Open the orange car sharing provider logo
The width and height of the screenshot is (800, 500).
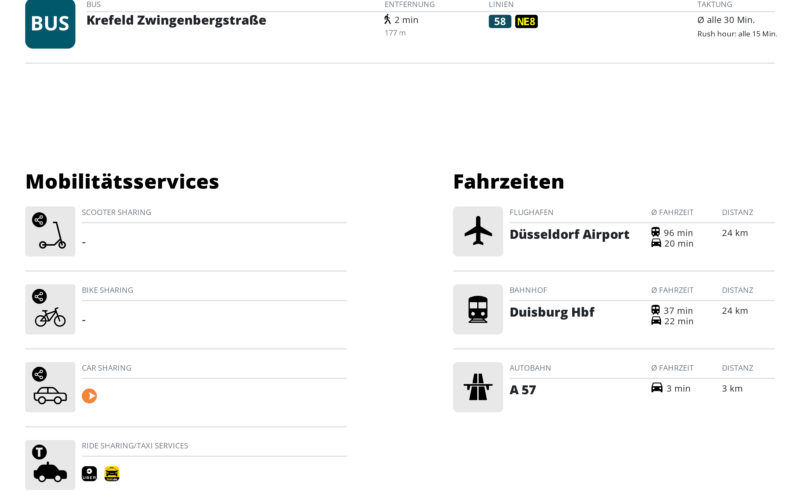[89, 396]
